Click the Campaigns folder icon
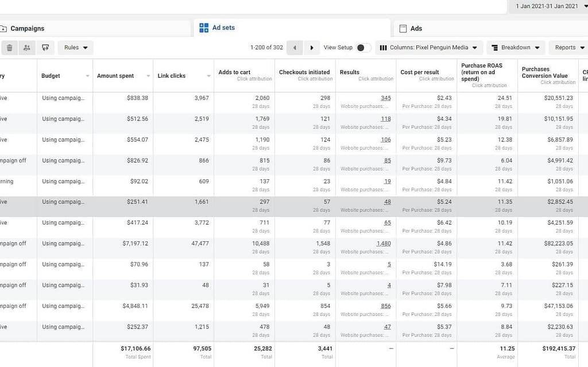588x367 pixels. (3, 29)
